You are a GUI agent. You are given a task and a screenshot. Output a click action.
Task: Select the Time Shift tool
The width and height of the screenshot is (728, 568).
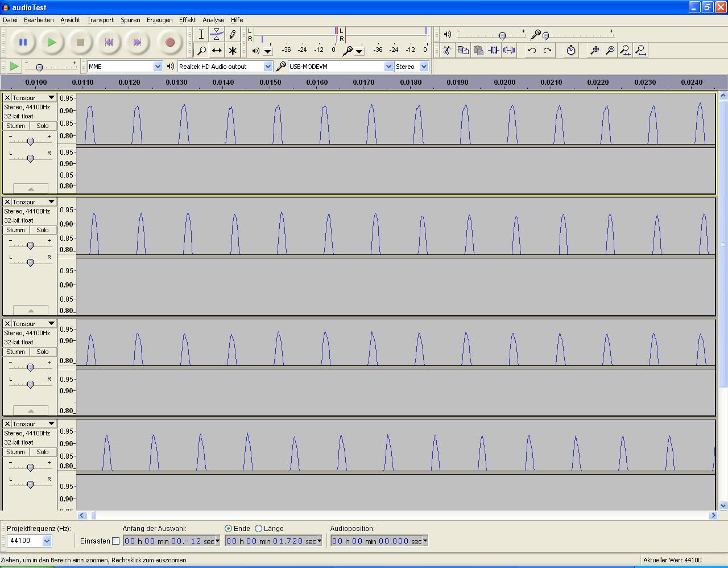217,51
